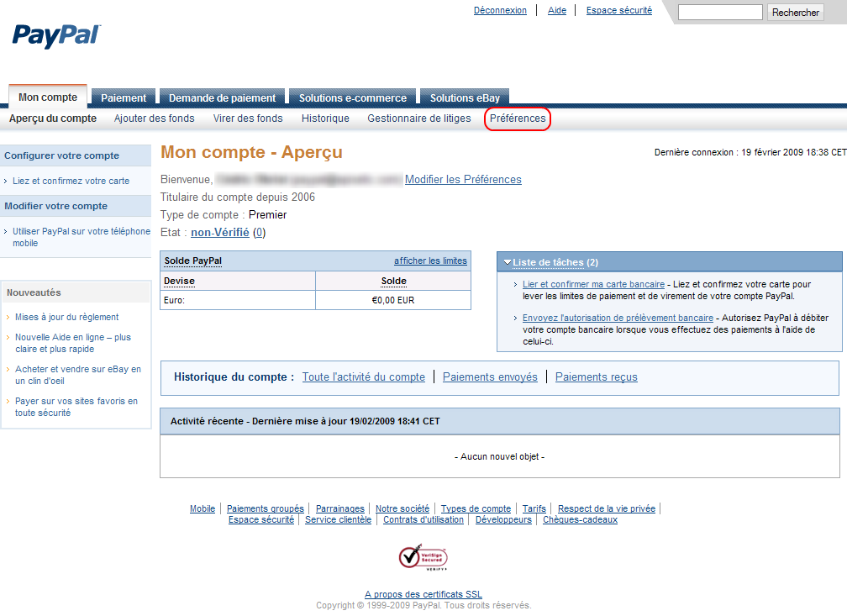This screenshot has height=616, width=847.
Task: Click the €0,00 EUR balance cell
Action: (x=393, y=300)
